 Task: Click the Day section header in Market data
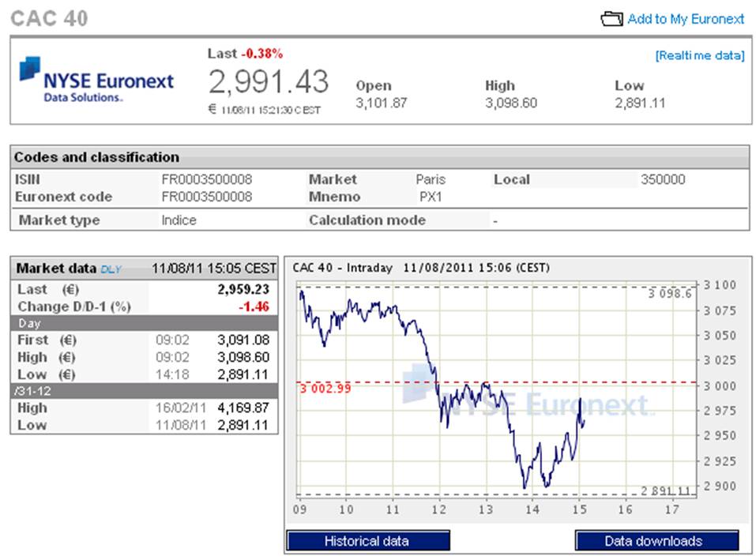(144, 323)
